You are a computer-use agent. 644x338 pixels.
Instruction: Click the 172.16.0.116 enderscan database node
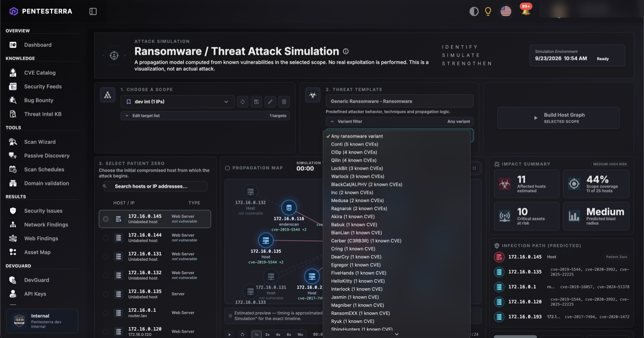tap(289, 208)
